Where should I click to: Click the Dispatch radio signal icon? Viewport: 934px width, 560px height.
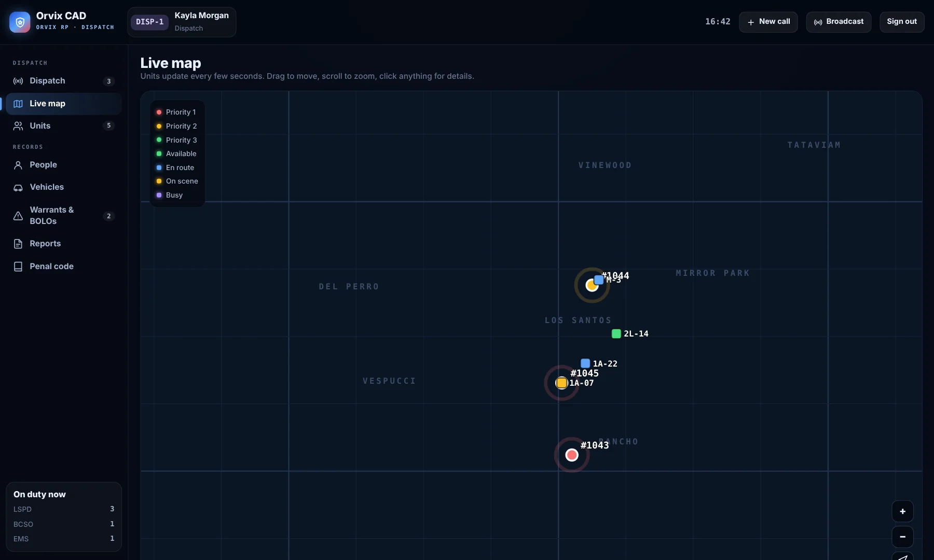(18, 81)
